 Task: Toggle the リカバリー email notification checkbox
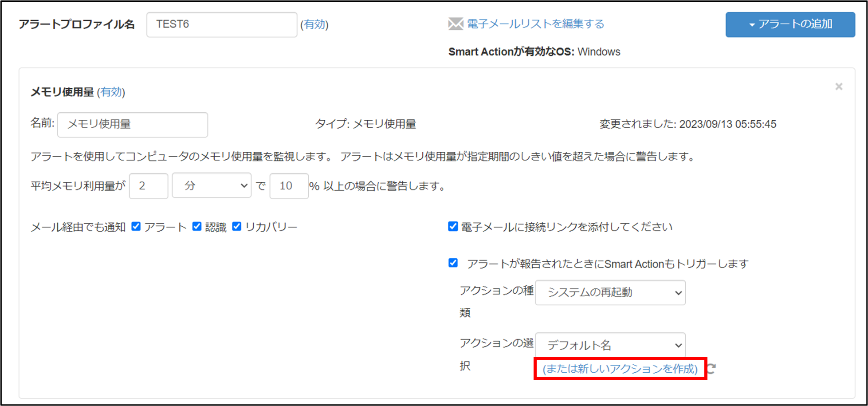237,227
